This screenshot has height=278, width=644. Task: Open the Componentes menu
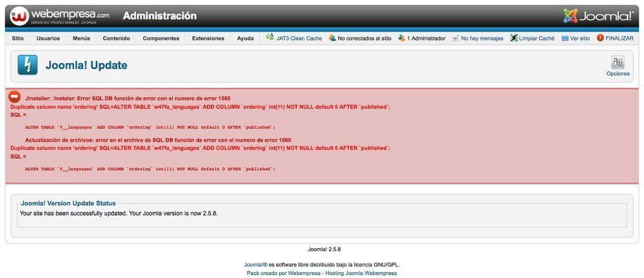tap(161, 38)
